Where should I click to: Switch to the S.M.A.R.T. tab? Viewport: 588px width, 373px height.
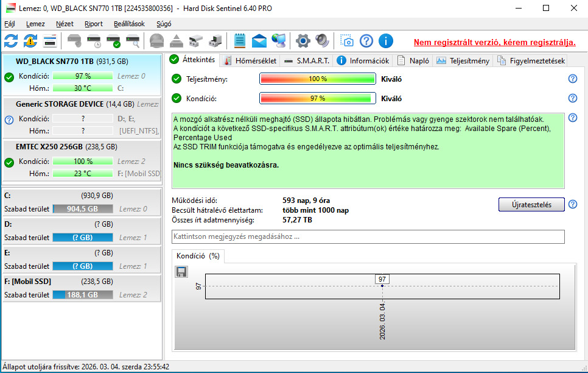coord(307,60)
